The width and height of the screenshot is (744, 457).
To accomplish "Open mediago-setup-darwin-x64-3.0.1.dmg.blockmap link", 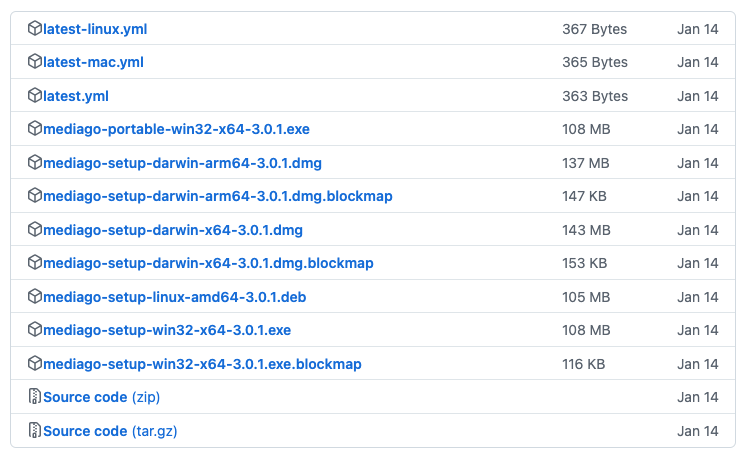I will pyautogui.click(x=208, y=263).
